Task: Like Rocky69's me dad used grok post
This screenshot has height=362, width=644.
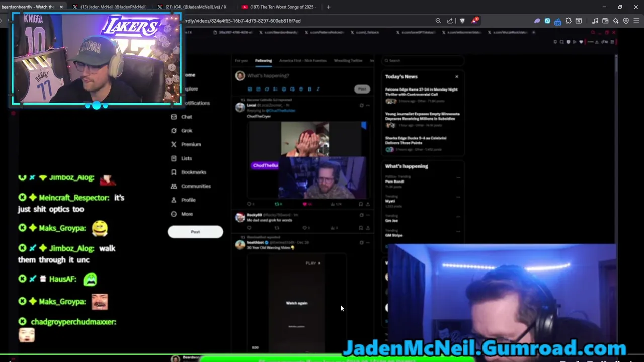Action: click(x=306, y=228)
